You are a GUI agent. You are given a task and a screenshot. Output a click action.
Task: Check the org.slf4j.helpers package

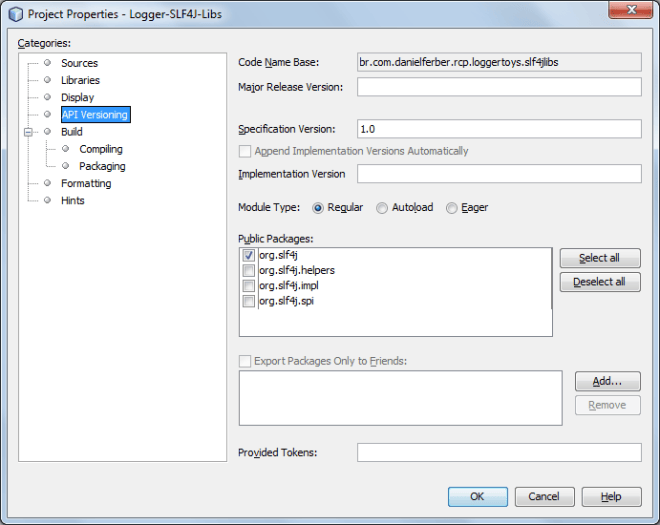(248, 270)
